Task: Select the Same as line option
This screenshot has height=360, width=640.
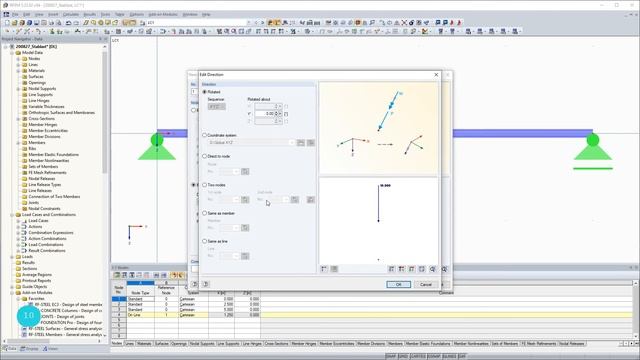Action: (204, 241)
